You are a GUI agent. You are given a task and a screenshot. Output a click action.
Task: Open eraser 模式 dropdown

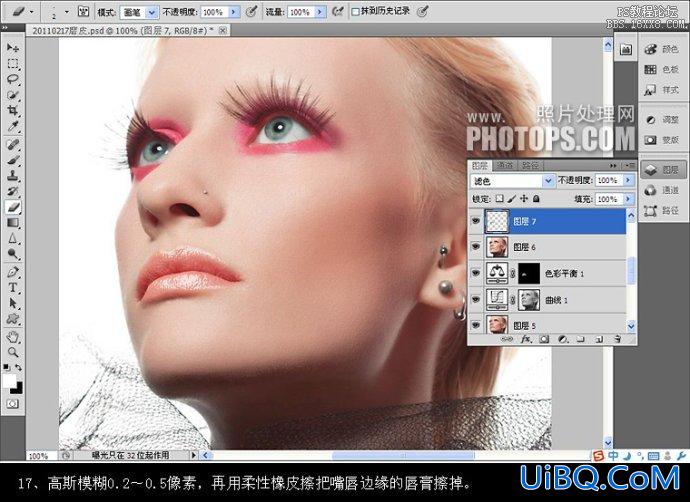(x=151, y=12)
